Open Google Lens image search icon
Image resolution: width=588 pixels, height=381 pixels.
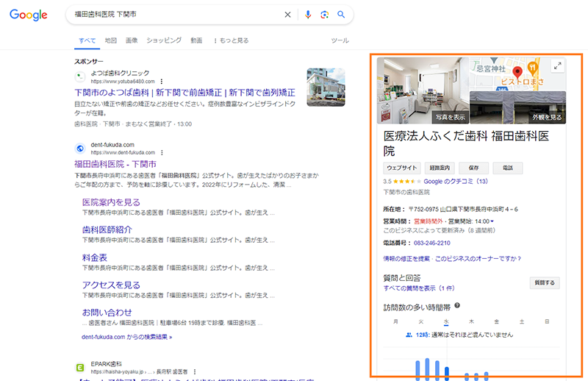click(324, 15)
